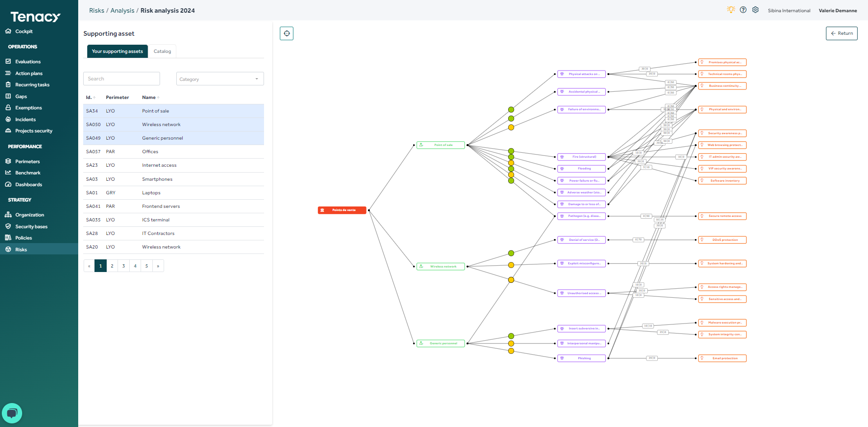Click the Dashboards sidebar icon
This screenshot has width=868, height=427.
pos(8,184)
